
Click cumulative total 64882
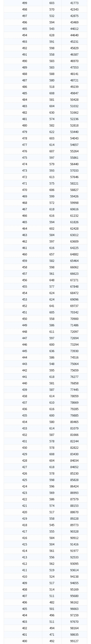[74, 254]
